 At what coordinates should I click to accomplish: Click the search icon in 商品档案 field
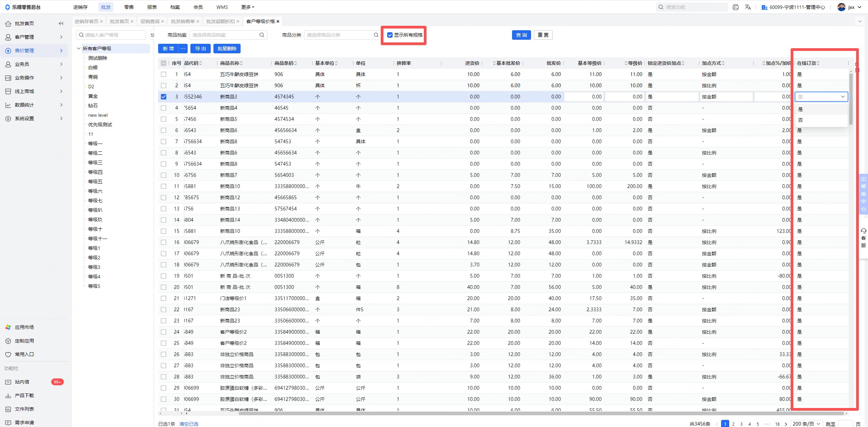(x=262, y=35)
